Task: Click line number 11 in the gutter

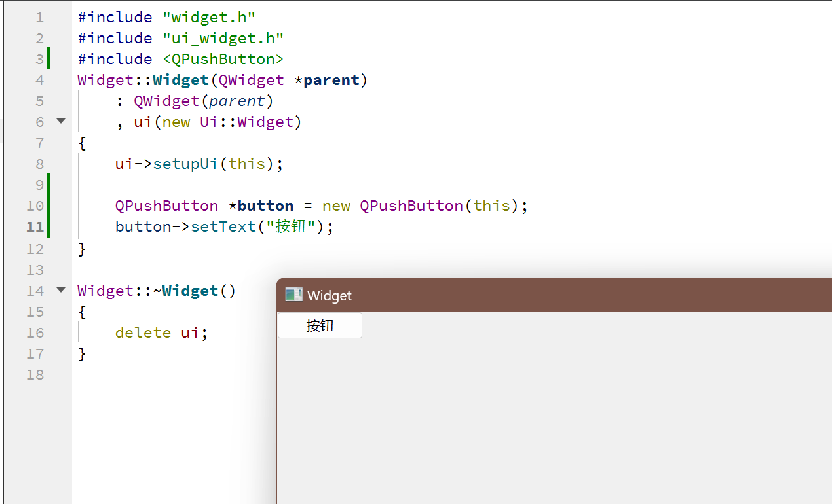Action: pyautogui.click(x=35, y=226)
